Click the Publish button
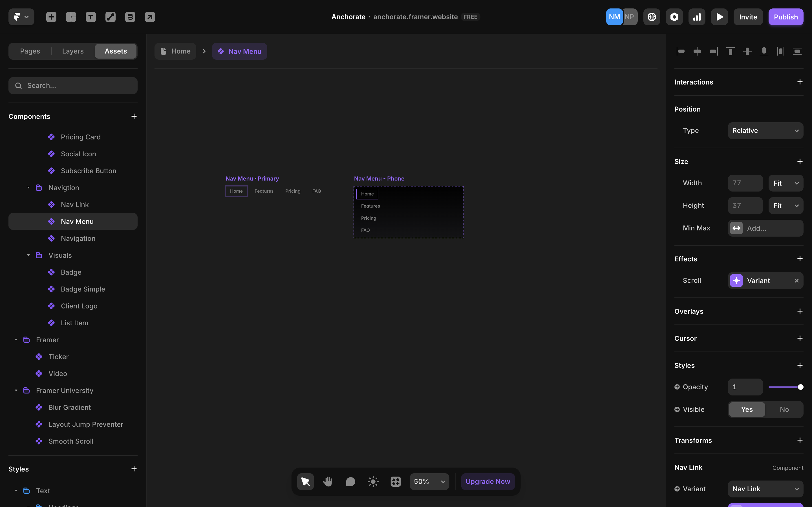This screenshot has height=507, width=812. click(x=785, y=17)
